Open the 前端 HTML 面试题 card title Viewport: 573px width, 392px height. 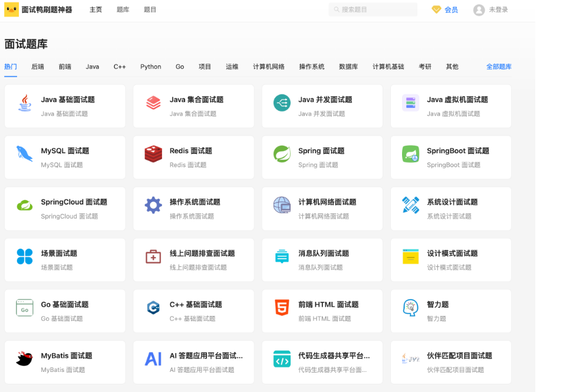[x=328, y=304]
